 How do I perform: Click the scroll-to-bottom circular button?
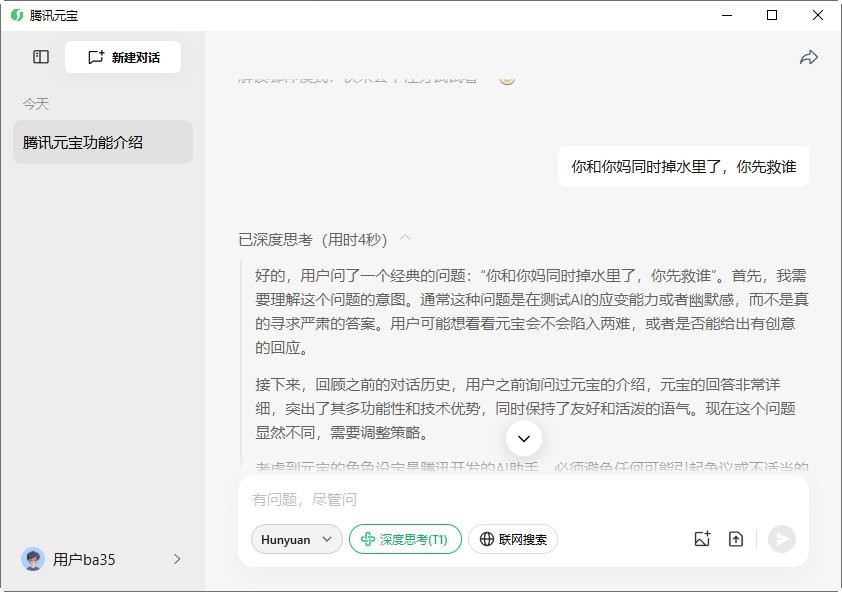click(x=523, y=438)
